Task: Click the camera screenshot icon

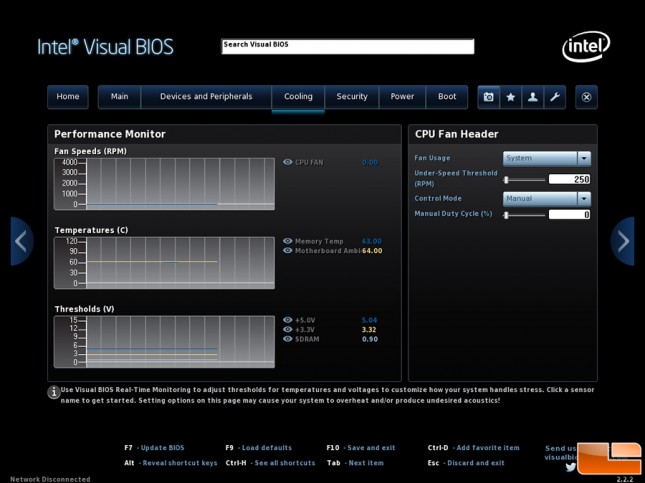Action: pyautogui.click(x=489, y=97)
